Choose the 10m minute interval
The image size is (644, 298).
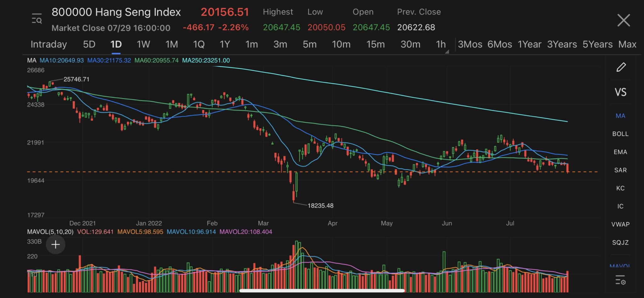341,44
